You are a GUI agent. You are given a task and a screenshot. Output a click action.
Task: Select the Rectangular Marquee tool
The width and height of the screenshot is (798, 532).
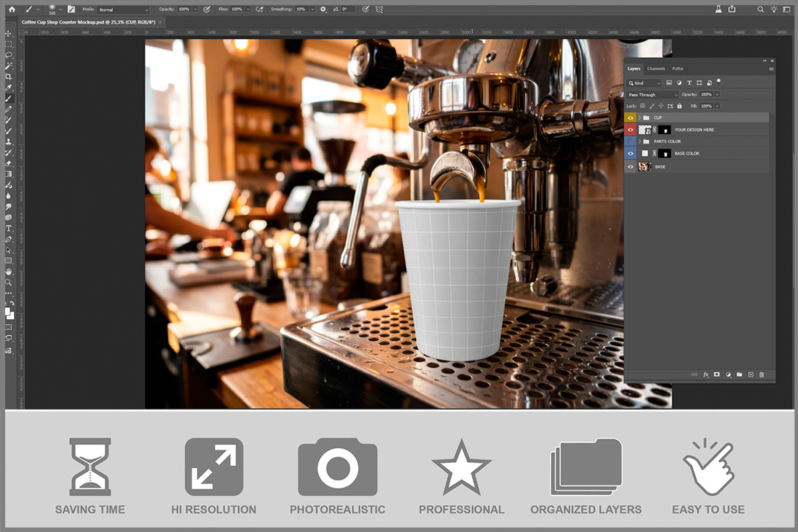9,44
